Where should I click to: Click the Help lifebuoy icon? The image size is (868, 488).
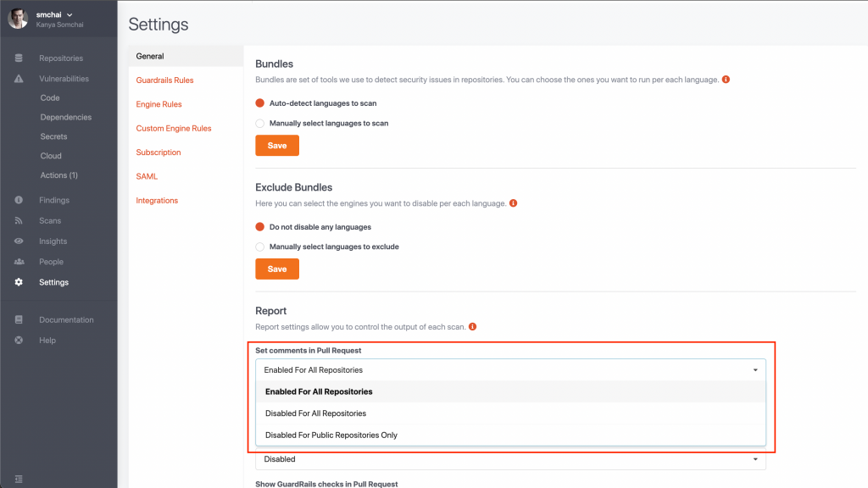pos(19,340)
